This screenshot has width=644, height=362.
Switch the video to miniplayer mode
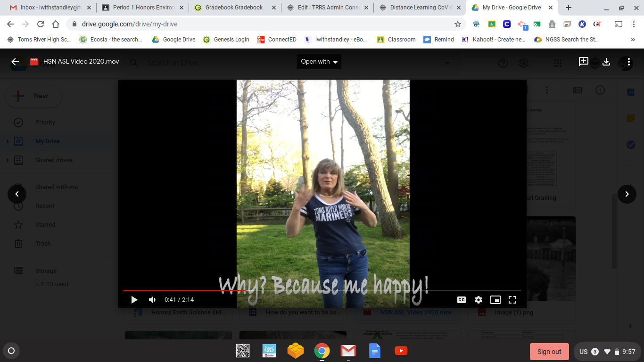coord(495,300)
